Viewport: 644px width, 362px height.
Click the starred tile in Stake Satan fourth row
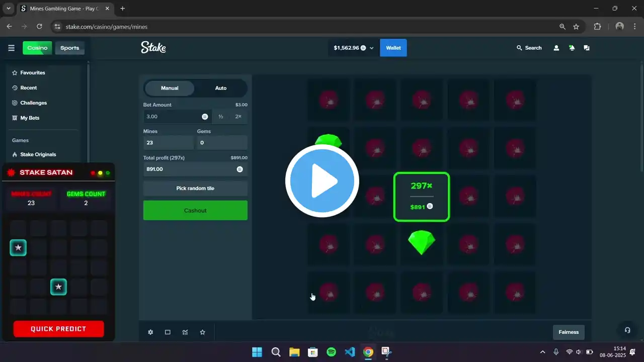pos(58,287)
